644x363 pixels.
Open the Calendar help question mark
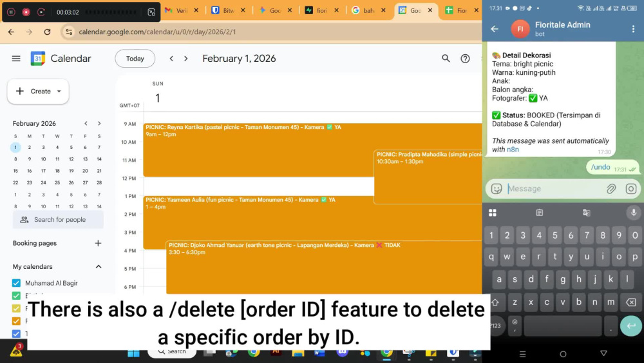(x=465, y=59)
